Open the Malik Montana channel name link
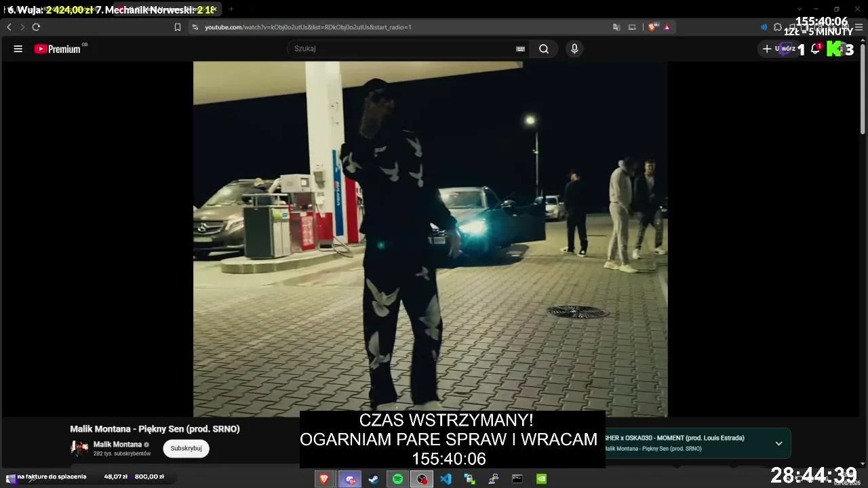The image size is (868, 488). [x=117, y=445]
